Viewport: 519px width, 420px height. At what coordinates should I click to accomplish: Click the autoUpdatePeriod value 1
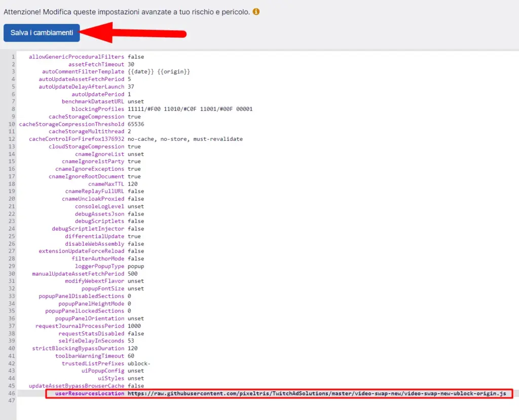pos(129,94)
